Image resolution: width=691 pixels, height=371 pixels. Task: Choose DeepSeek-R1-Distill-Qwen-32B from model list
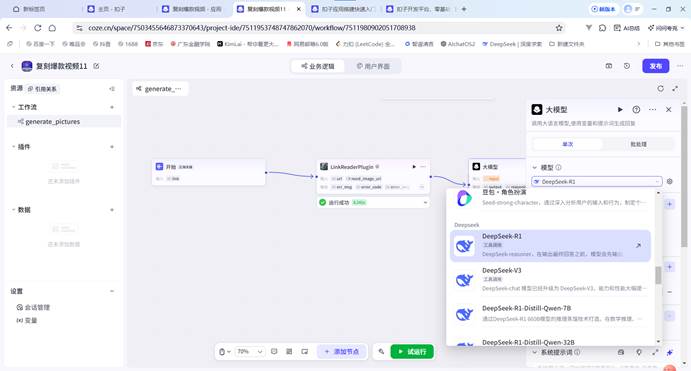[x=550, y=342]
